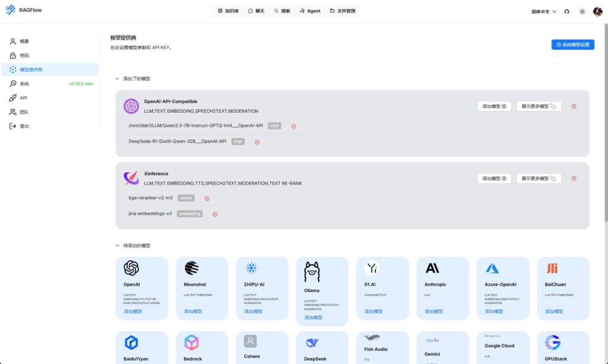The width and height of the screenshot is (608, 364).
Task: Open the user avatar profile
Action: coord(597,12)
